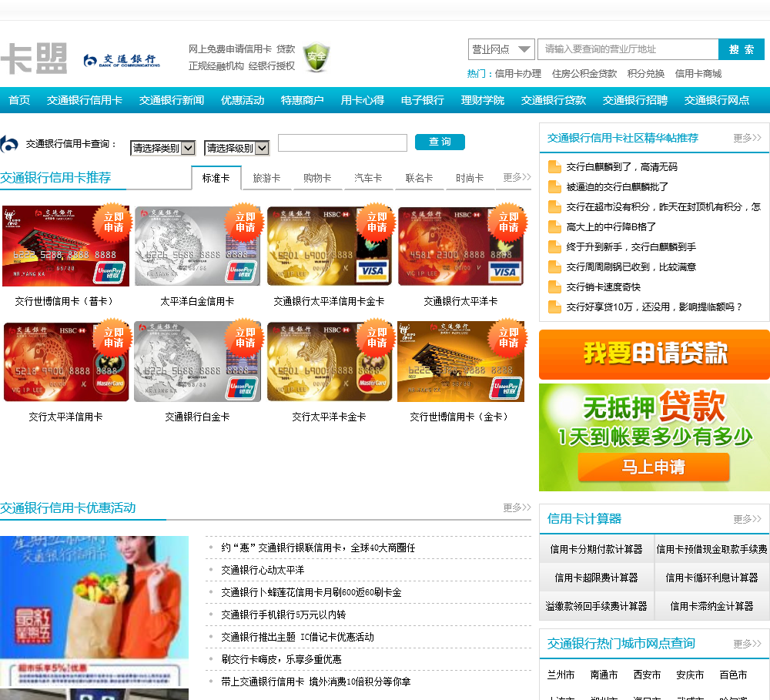Switch to the 联名卡 tab
This screenshot has width=770, height=700.
tap(419, 178)
